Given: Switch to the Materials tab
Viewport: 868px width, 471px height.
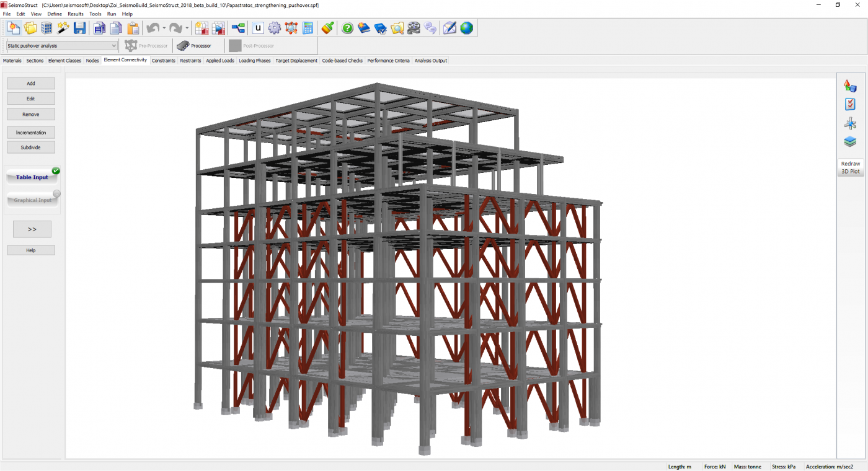Looking at the screenshot, I should tap(12, 61).
